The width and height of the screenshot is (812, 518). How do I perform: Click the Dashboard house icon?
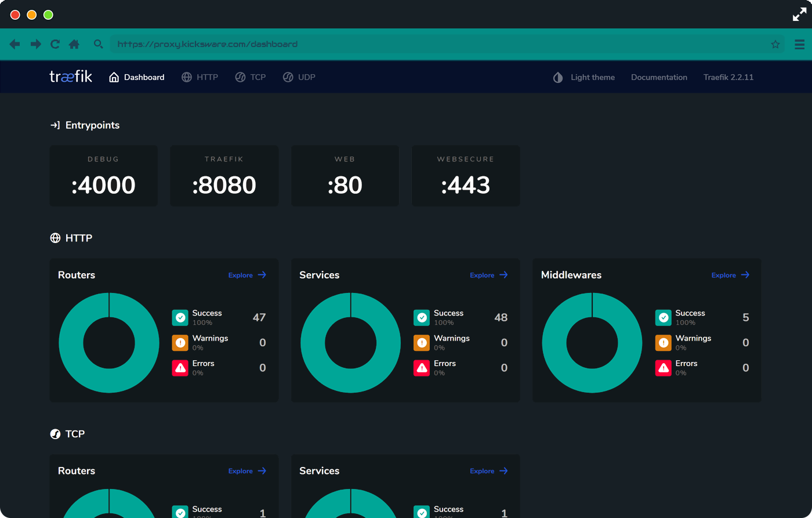114,77
